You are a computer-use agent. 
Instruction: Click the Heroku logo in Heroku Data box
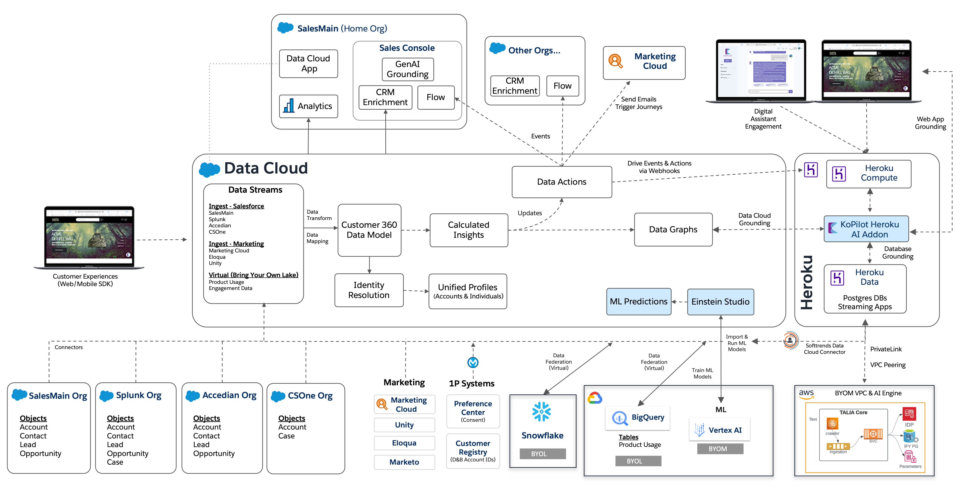click(837, 278)
